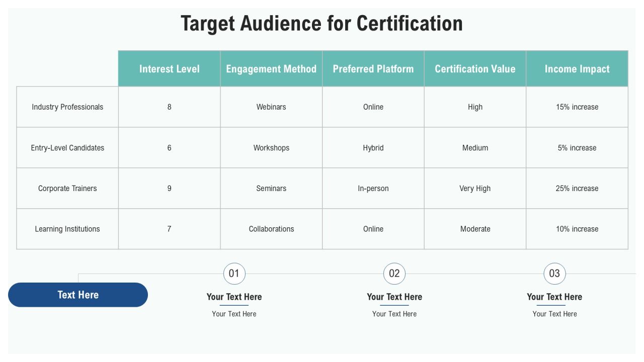
Task: Select the '5% increase' cell
Action: 577,148
